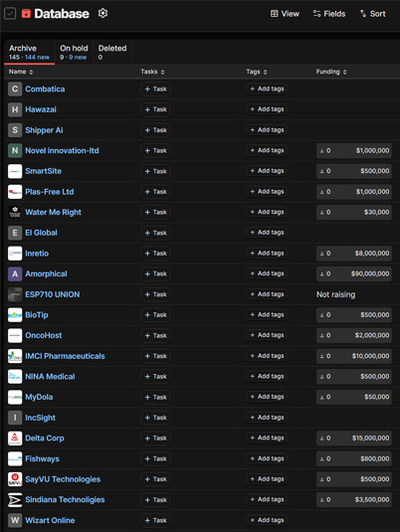Click the Delta Corp logo thumbnail
This screenshot has height=532, width=400.
[15, 438]
